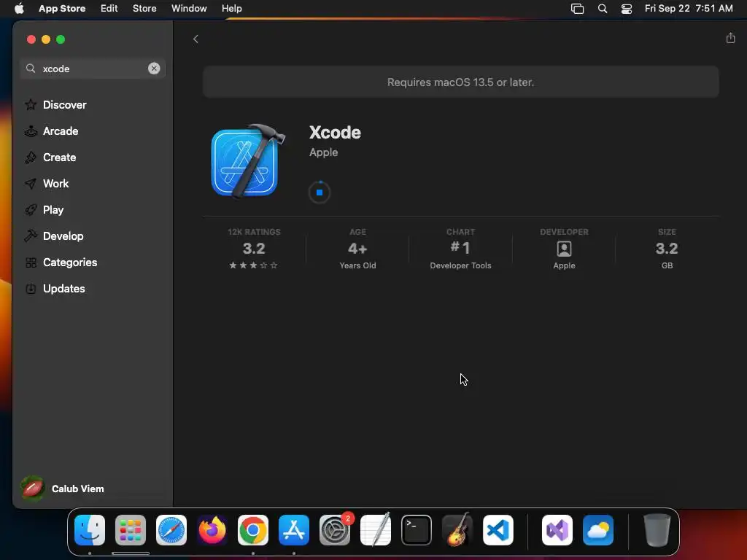This screenshot has height=560, width=747.
Task: Click the Requires macOS 13.5 banner
Action: tap(461, 82)
